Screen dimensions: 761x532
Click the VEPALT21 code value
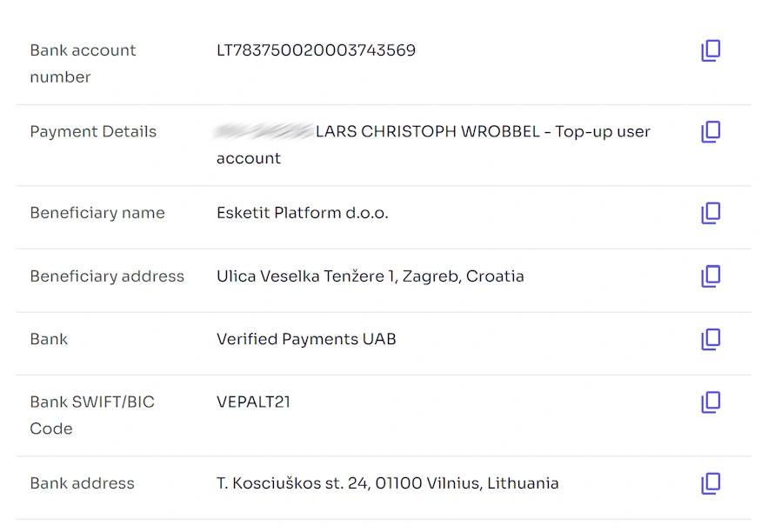(253, 402)
